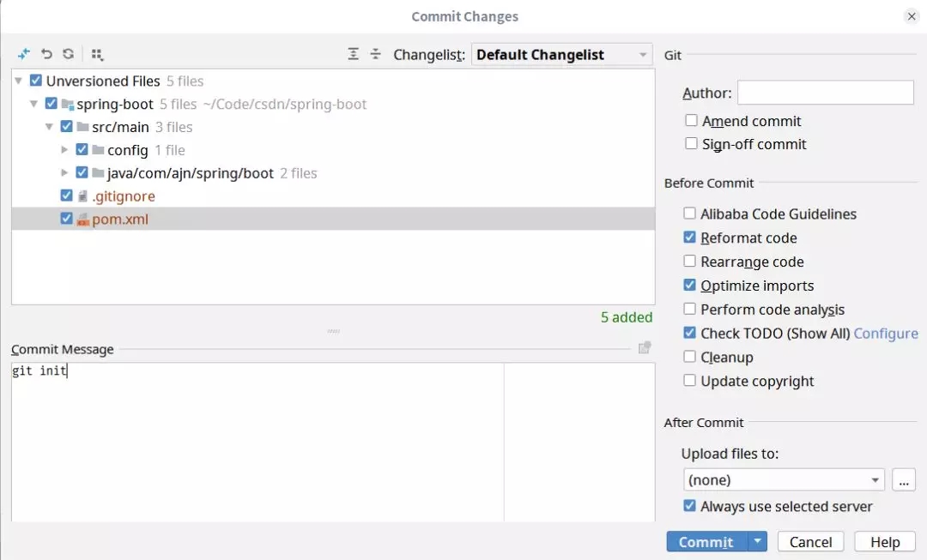
Task: Click Collapse All tree icon
Action: coord(375,54)
